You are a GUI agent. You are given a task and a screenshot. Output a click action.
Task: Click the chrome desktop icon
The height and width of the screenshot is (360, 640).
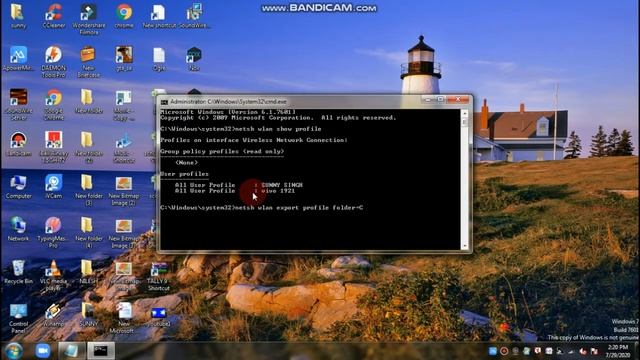(x=124, y=16)
